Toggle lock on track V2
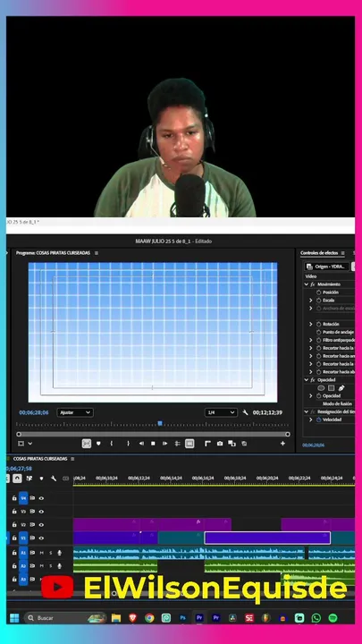The height and width of the screenshot is (644, 362). 14,524
